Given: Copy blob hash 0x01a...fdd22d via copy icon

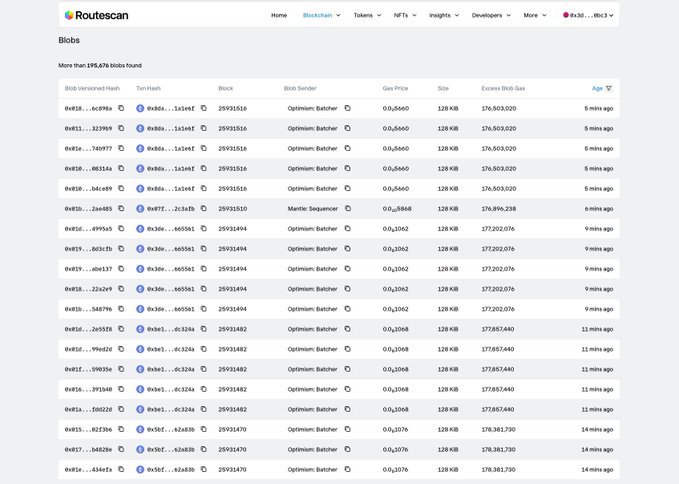Looking at the screenshot, I should (x=121, y=409).
